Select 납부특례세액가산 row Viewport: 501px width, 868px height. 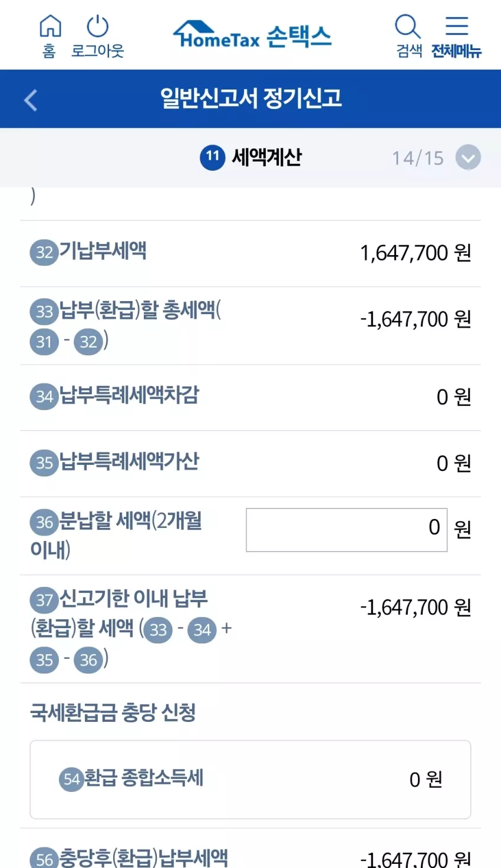pyautogui.click(x=250, y=464)
